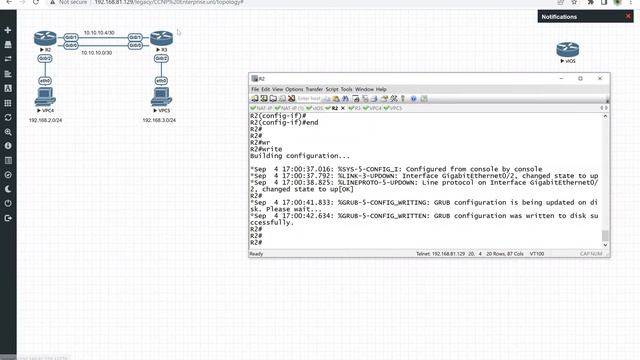Click the terminal scrollbar thumb
The width and height of the screenshot is (640, 360).
pyautogui.click(x=605, y=236)
